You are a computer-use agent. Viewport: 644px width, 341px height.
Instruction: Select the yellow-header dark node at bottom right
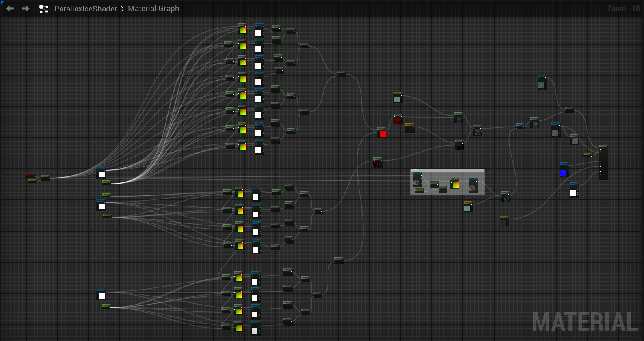coord(504,221)
